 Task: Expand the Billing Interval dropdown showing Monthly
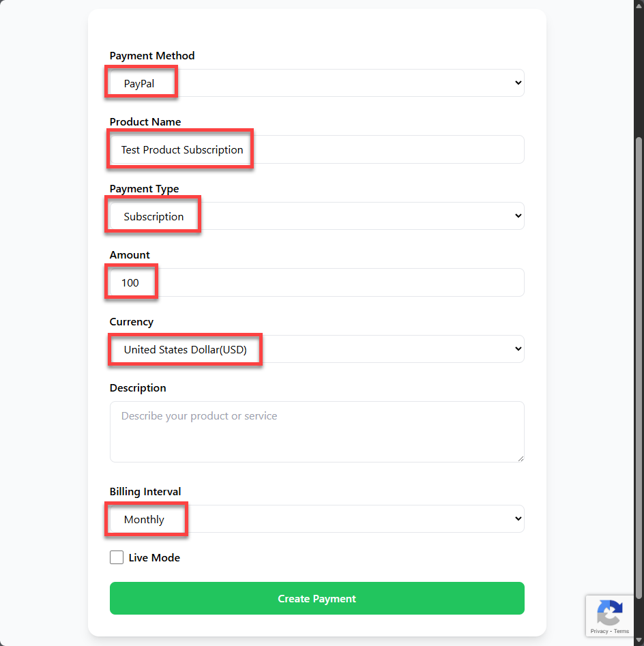[317, 518]
